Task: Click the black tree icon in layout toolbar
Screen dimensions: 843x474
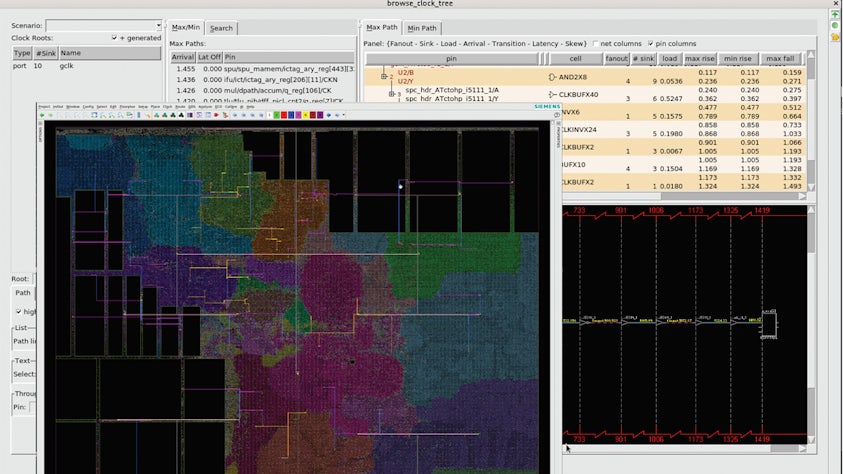Action: point(181,115)
